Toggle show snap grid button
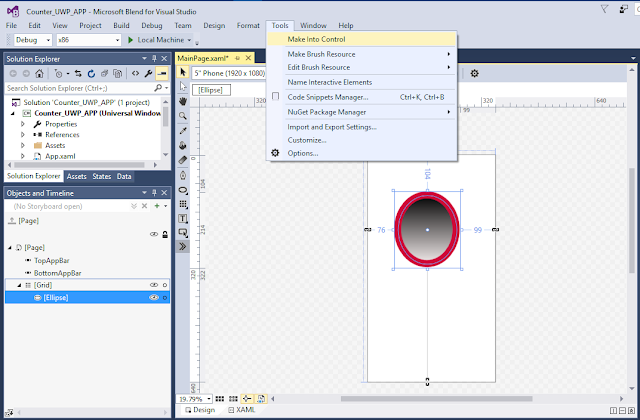640x420 pixels. click(x=220, y=399)
